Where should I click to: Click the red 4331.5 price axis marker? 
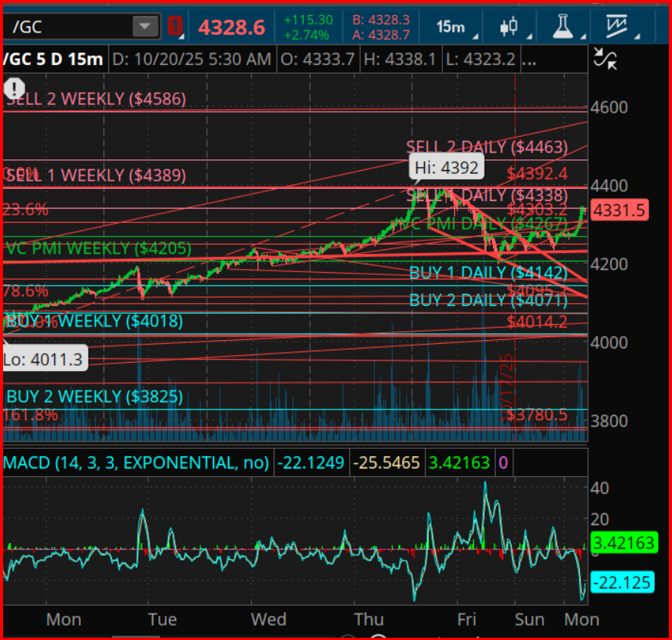[620, 210]
